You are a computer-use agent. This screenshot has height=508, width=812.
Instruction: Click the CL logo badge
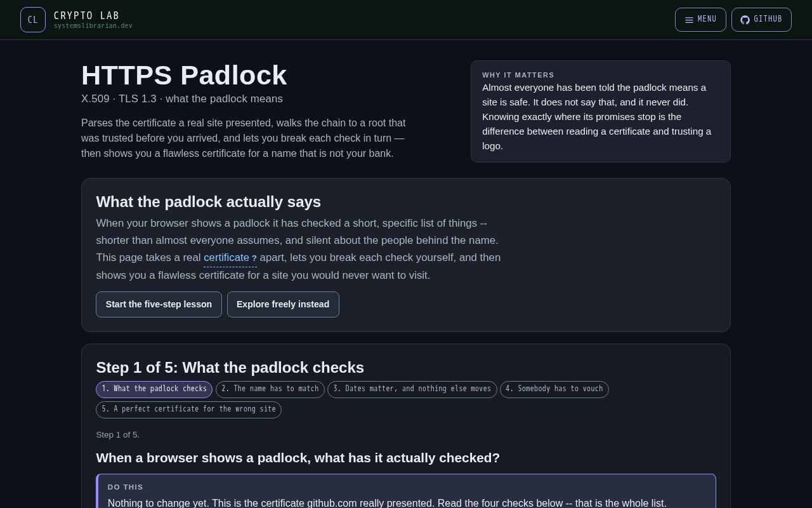click(33, 20)
